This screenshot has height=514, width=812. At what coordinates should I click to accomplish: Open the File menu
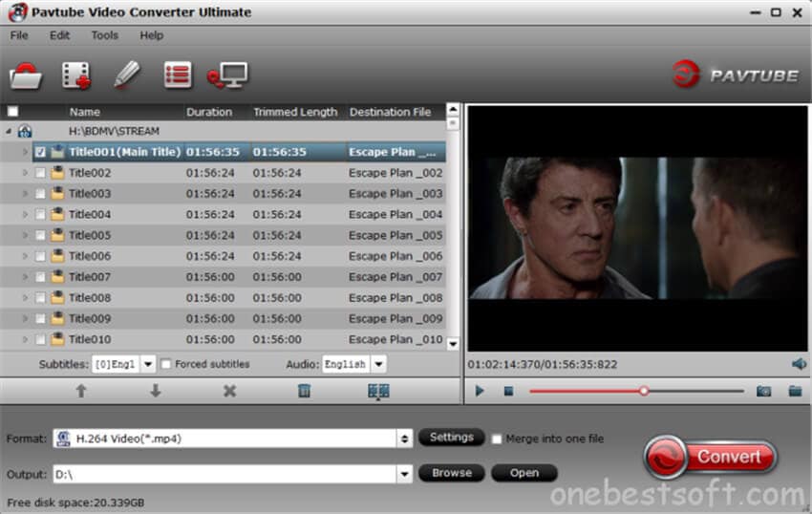(x=19, y=35)
